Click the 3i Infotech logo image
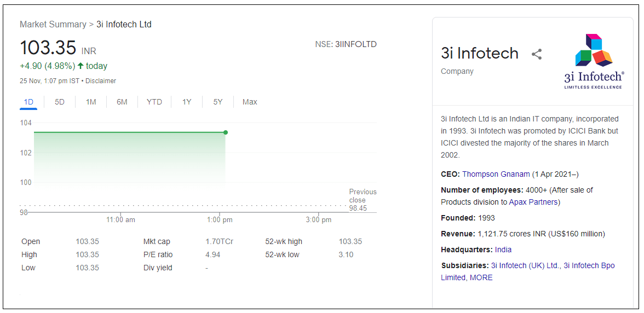This screenshot has height=313, width=644. coord(594,61)
